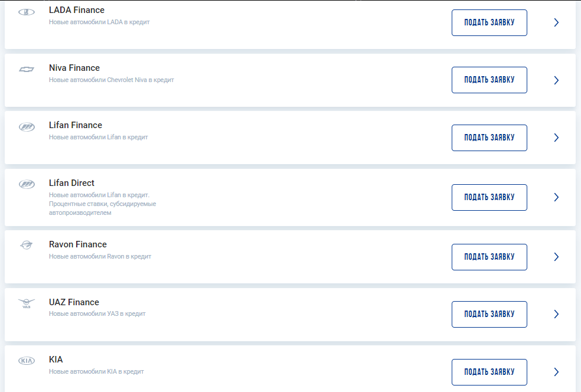This screenshot has width=581, height=392.
Task: Open Lifan Finance details via chevron
Action: (556, 138)
